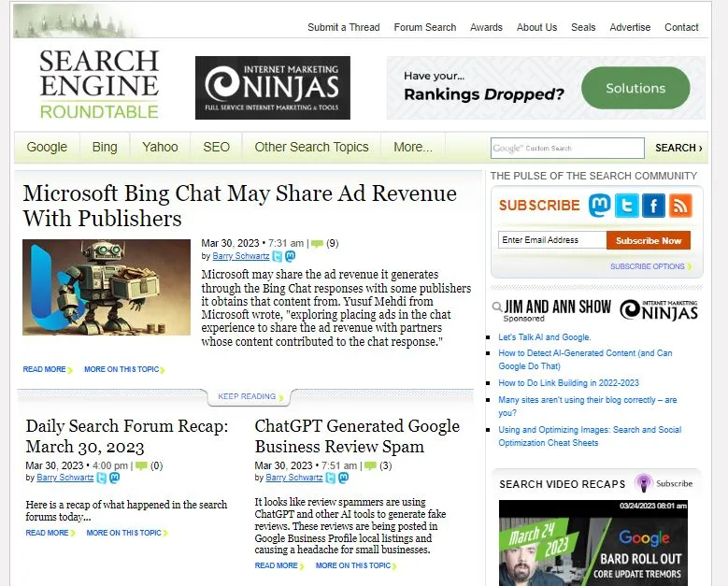Open Microsoft Bing Chat Ad Revenue headline
Viewport: 728px width, 586px height.
coord(239,206)
